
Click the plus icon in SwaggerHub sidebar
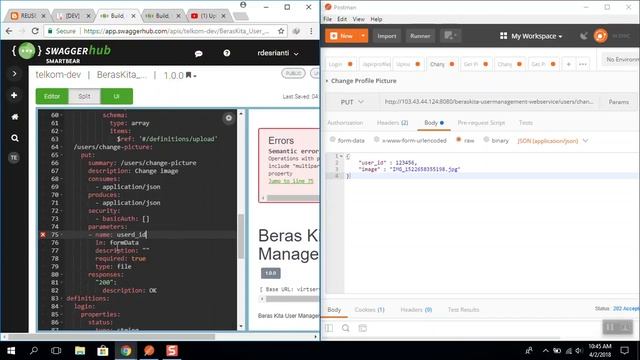[14, 95]
